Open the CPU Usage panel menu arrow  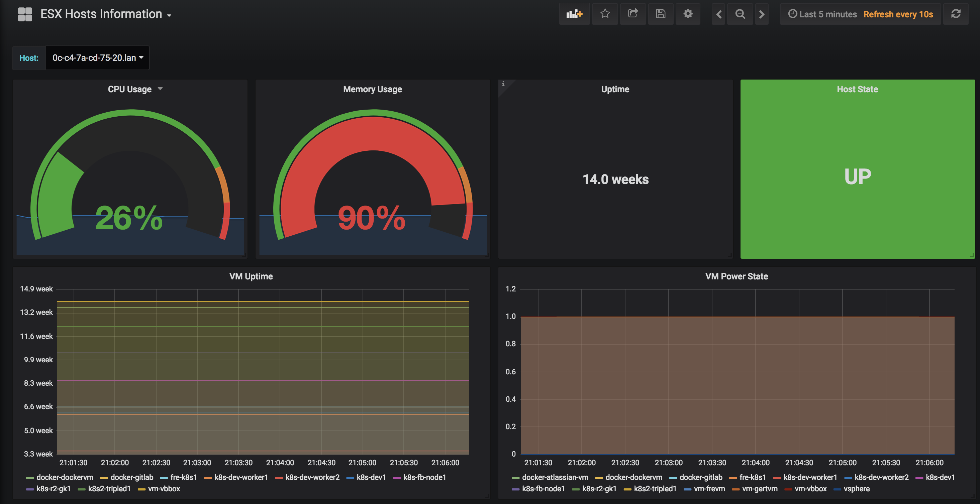[x=160, y=89]
